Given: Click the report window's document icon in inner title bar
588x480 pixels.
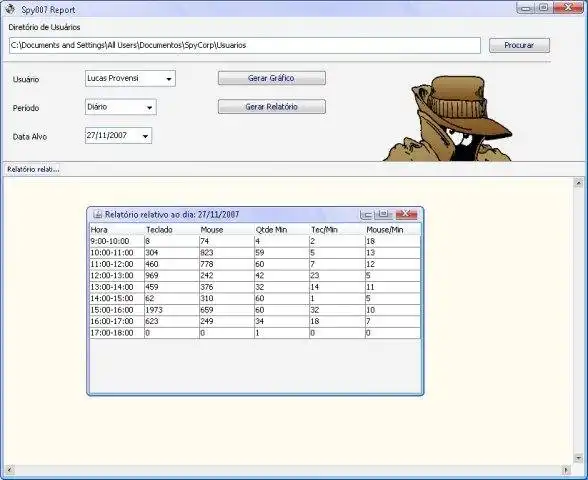Looking at the screenshot, I should [98, 214].
